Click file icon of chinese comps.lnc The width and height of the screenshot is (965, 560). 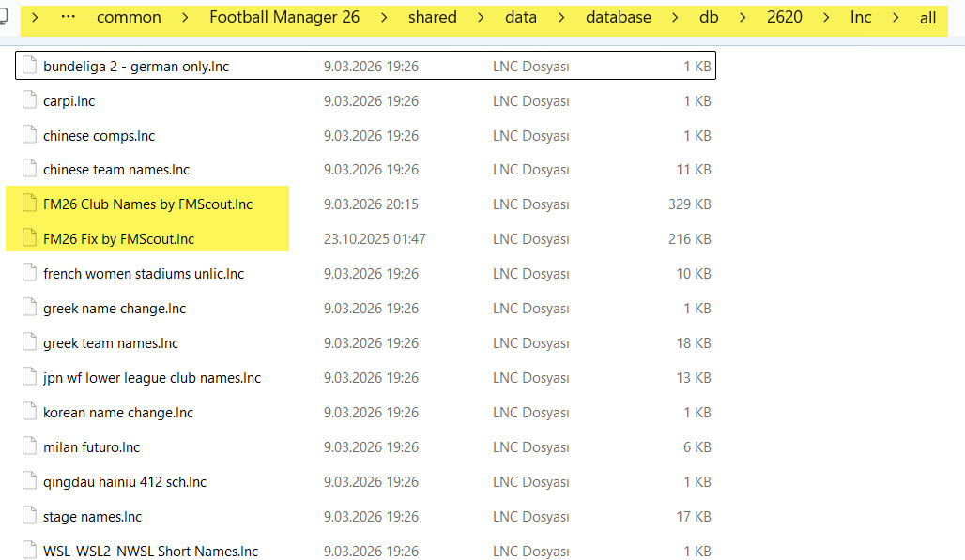click(28, 136)
